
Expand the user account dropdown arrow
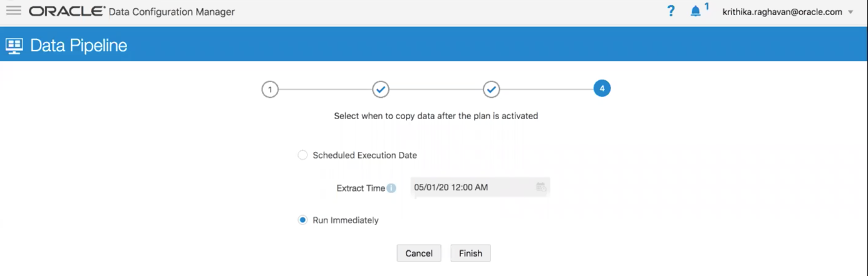[x=850, y=13]
